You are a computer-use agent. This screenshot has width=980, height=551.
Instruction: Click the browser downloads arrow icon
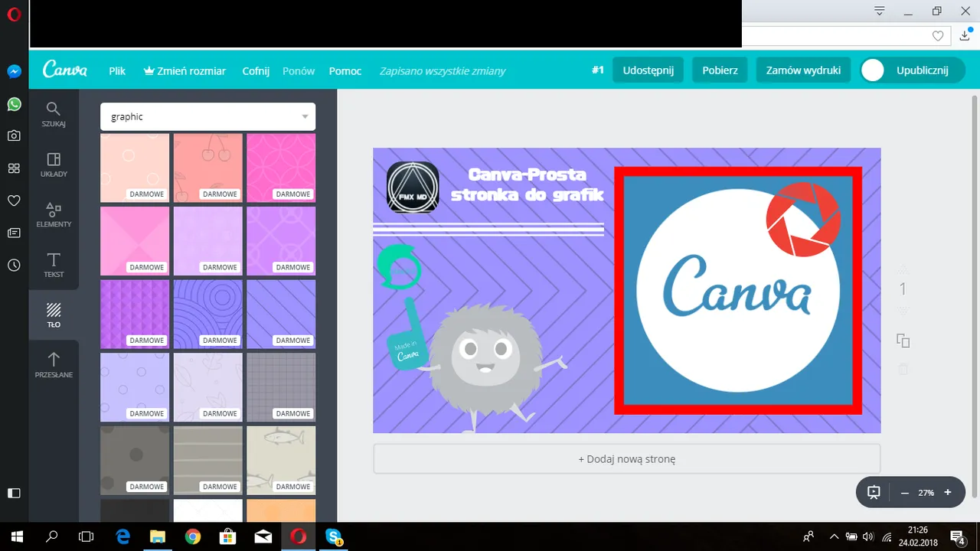pos(965,36)
